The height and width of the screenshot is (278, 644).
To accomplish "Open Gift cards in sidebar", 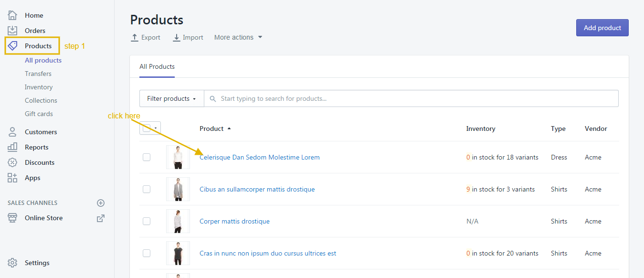I will (39, 114).
